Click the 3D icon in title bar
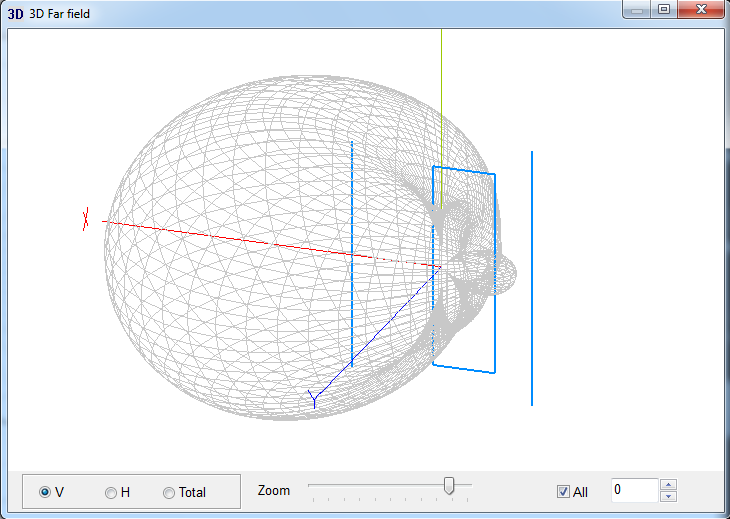Viewport: 730px width, 519px height. pos(15,14)
